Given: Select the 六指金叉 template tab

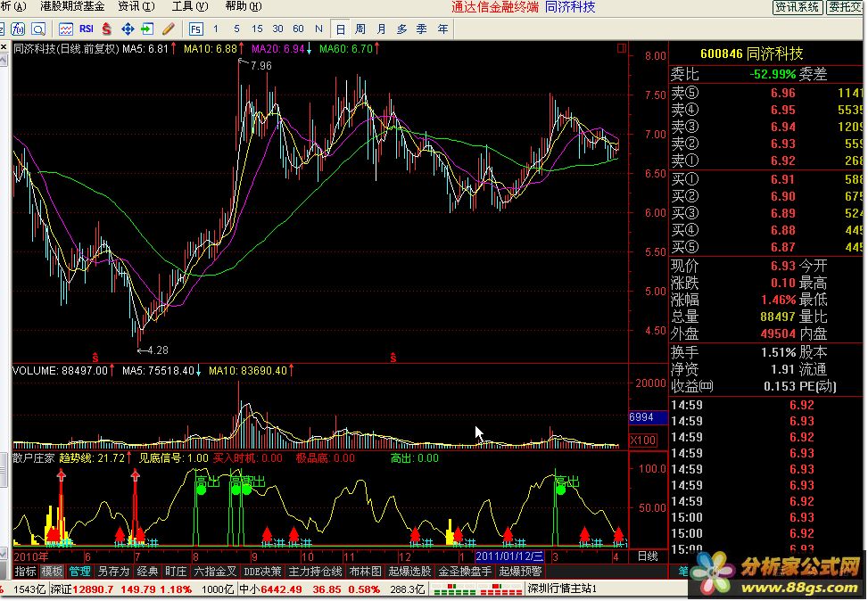Looking at the screenshot, I should [x=215, y=571].
